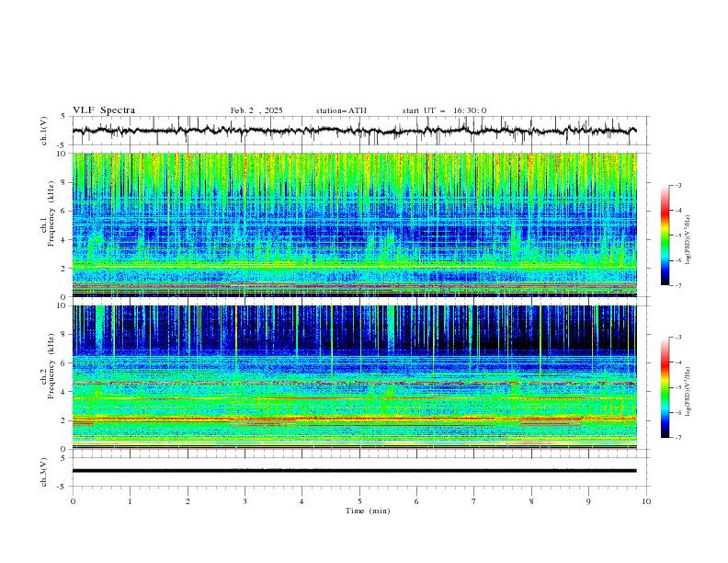The width and height of the screenshot is (728, 563).
Task: Click the lower PSD color scale bar
Action: click(665, 387)
